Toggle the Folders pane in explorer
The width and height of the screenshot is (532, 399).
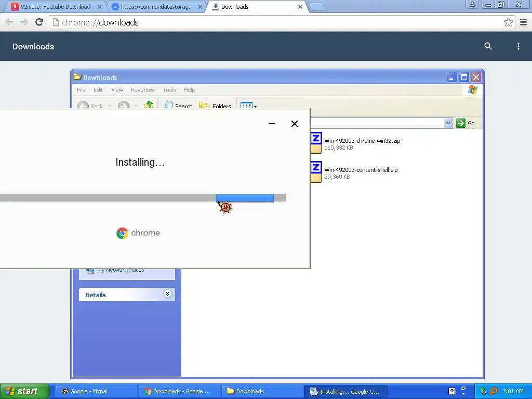[x=215, y=105]
